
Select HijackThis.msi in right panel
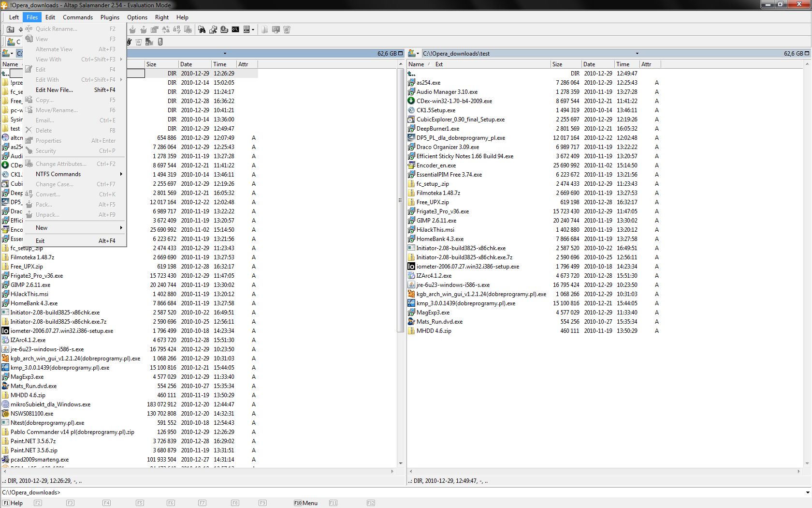[x=435, y=230]
